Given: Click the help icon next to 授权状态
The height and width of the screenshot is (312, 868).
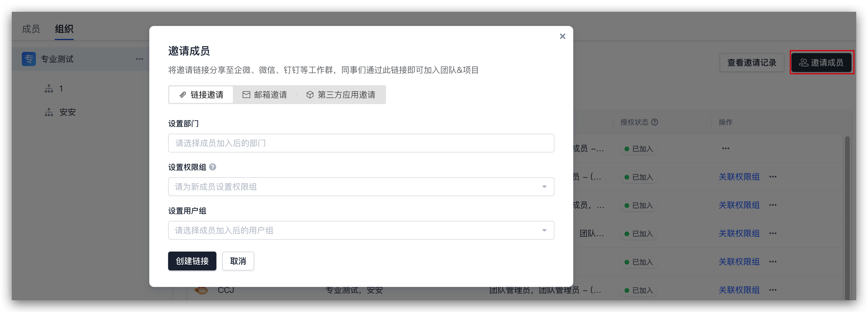Looking at the screenshot, I should 654,122.
